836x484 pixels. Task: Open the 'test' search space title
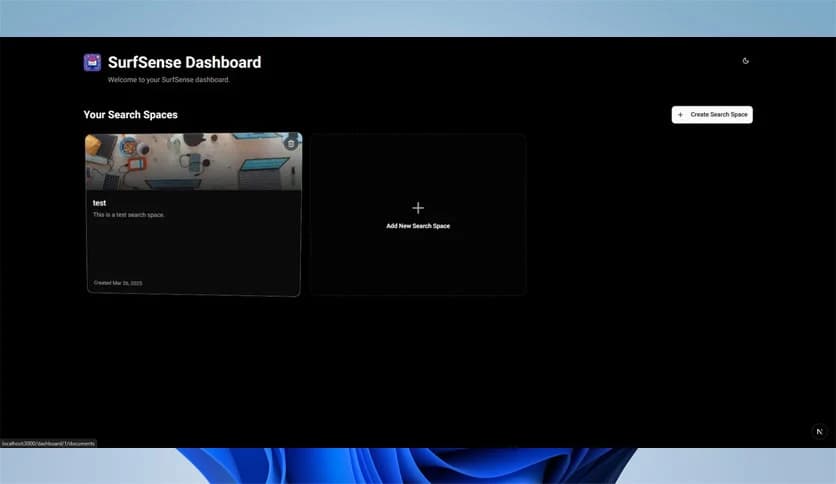(x=99, y=203)
